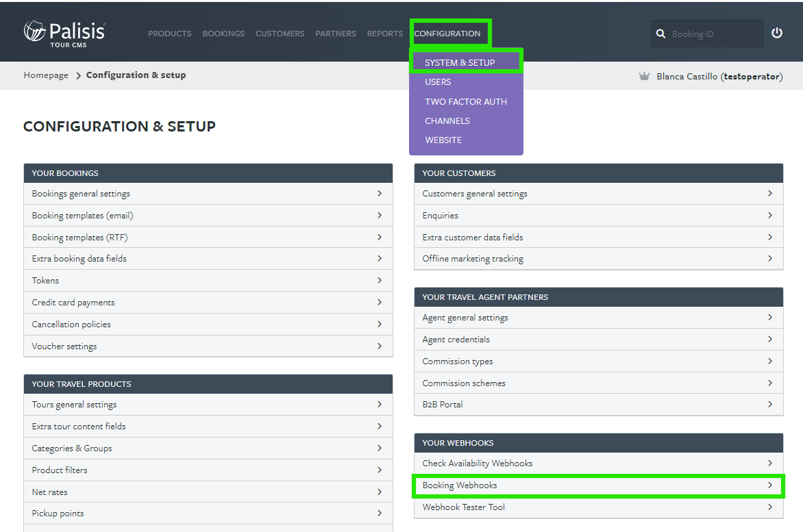Open Categories & Groups settings
The height and width of the screenshot is (532, 803).
pos(208,448)
